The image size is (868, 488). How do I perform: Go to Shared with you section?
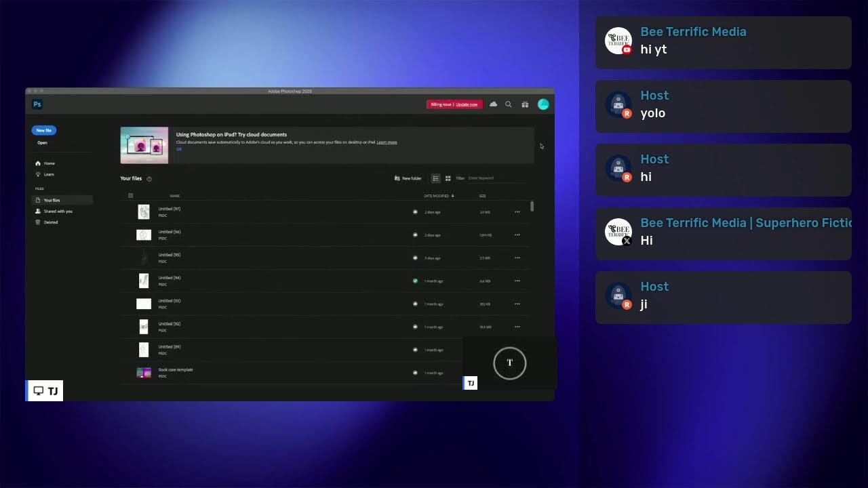point(58,211)
